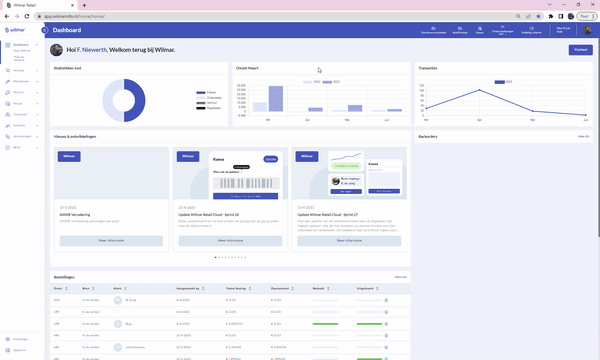Click the F. Niewerth name link
This screenshot has height=360, width=600.
(x=92, y=50)
